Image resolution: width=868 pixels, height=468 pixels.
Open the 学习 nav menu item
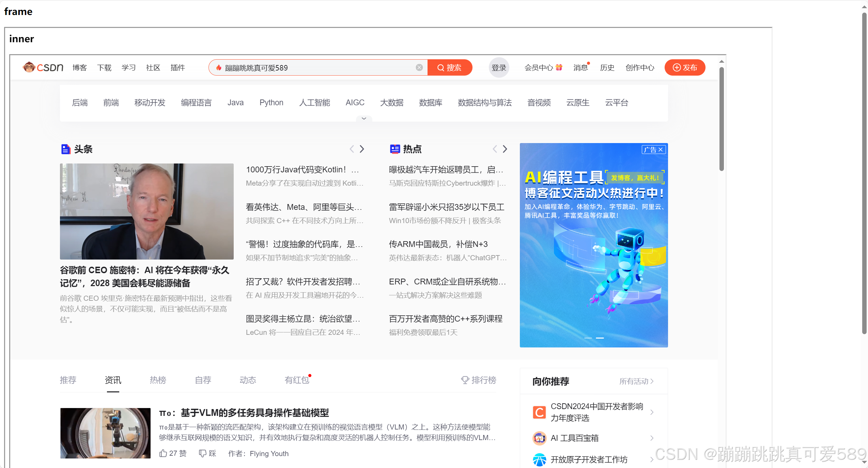(x=129, y=67)
